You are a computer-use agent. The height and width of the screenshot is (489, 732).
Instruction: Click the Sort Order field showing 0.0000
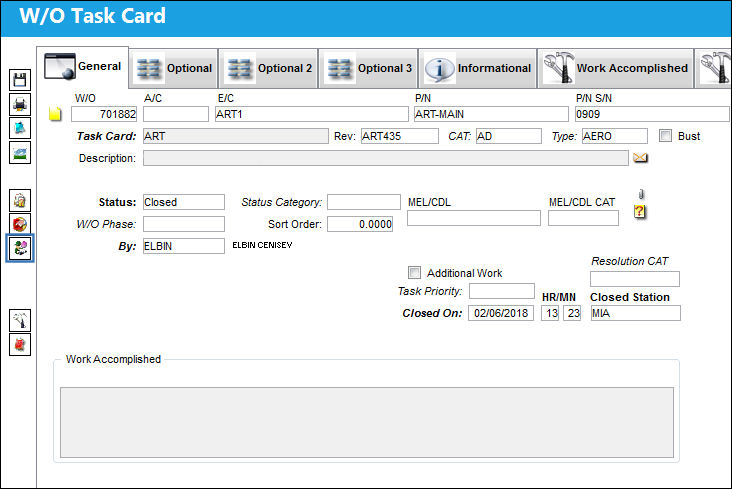(360, 224)
